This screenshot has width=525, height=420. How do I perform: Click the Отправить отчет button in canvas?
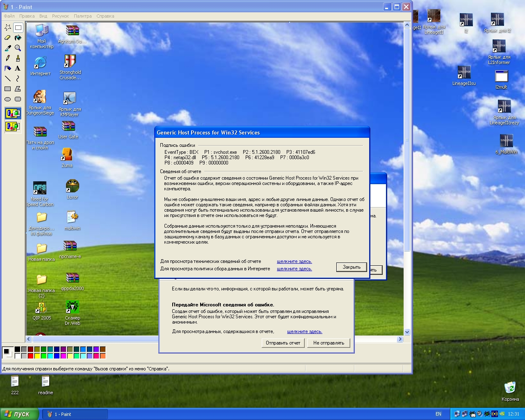(283, 343)
